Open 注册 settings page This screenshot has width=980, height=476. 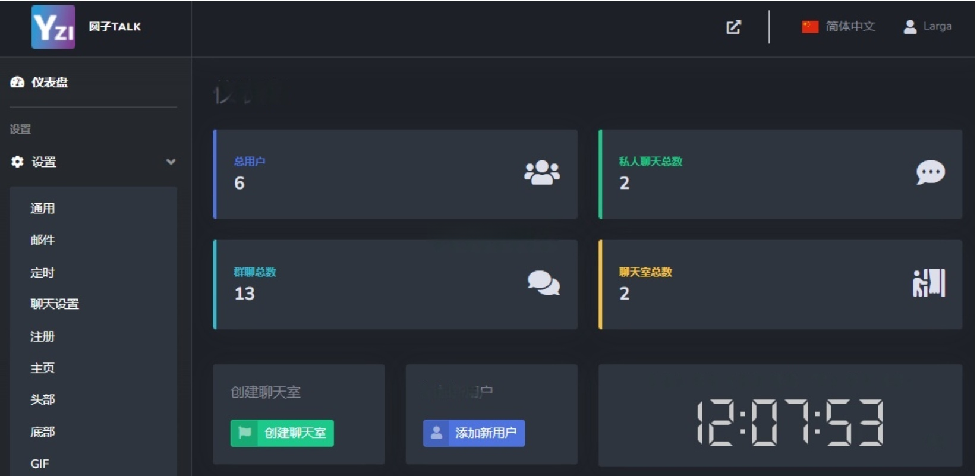[43, 336]
